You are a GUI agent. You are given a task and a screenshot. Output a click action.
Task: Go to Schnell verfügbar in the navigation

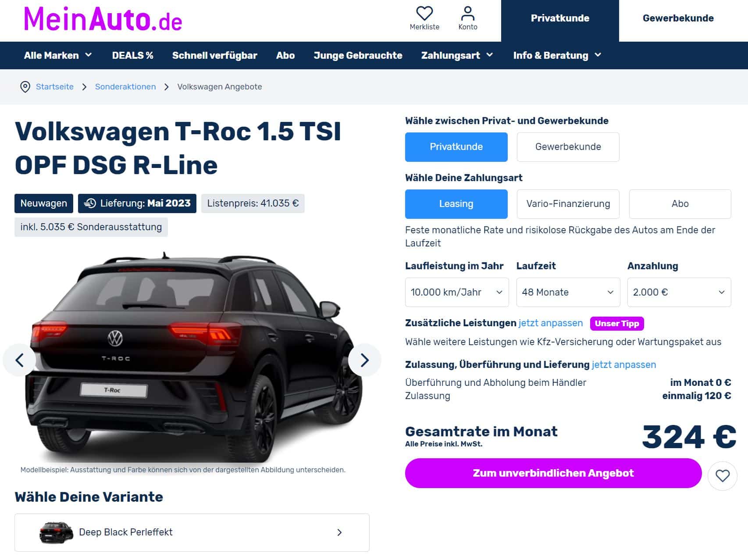(214, 55)
